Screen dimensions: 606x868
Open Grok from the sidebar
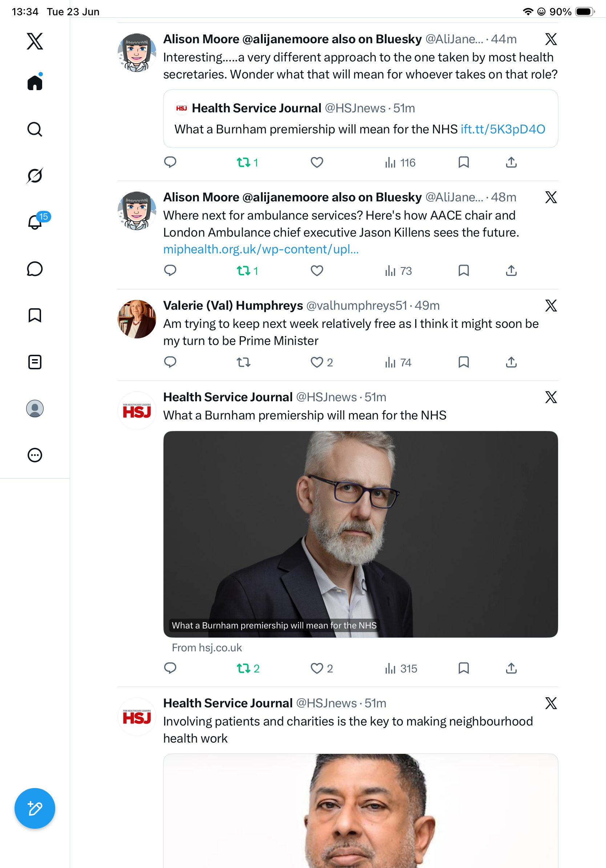tap(35, 176)
